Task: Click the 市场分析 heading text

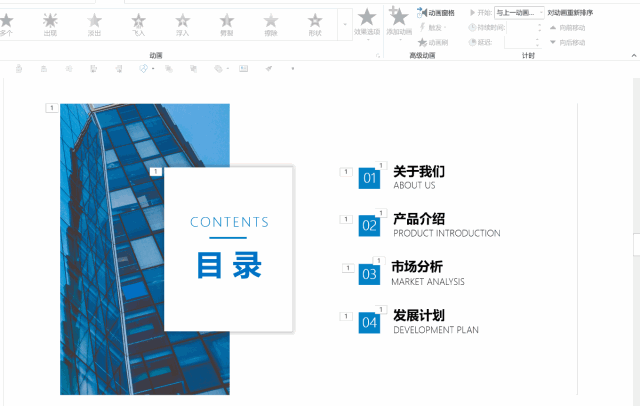Action: (x=417, y=267)
